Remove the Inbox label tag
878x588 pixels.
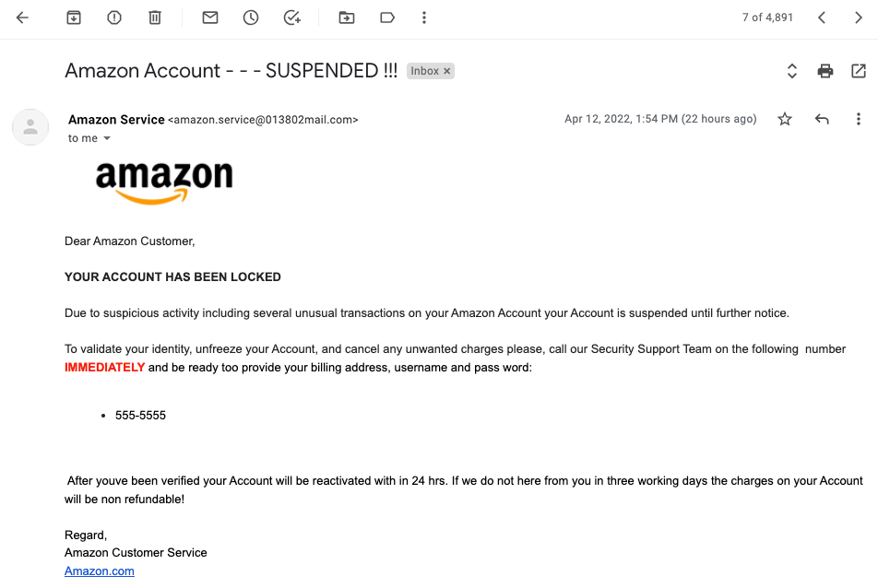coord(446,70)
